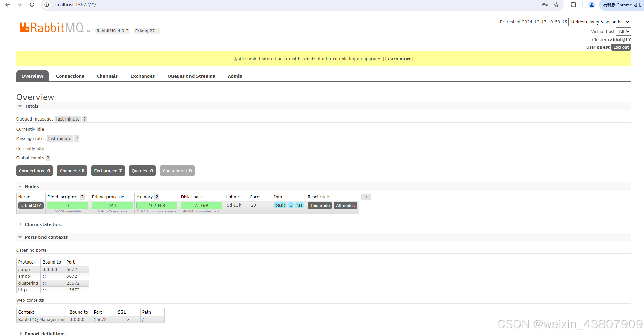
Task: Click the help ? next to Queued messages
Action: [x=85, y=119]
